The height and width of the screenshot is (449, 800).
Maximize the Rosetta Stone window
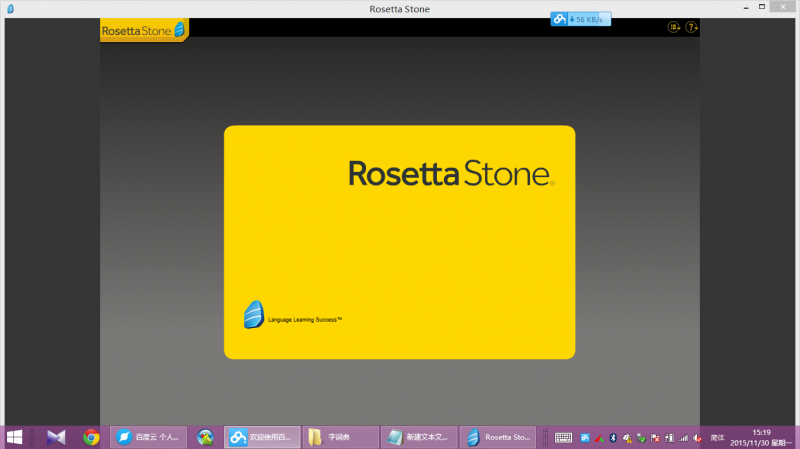click(762, 7)
